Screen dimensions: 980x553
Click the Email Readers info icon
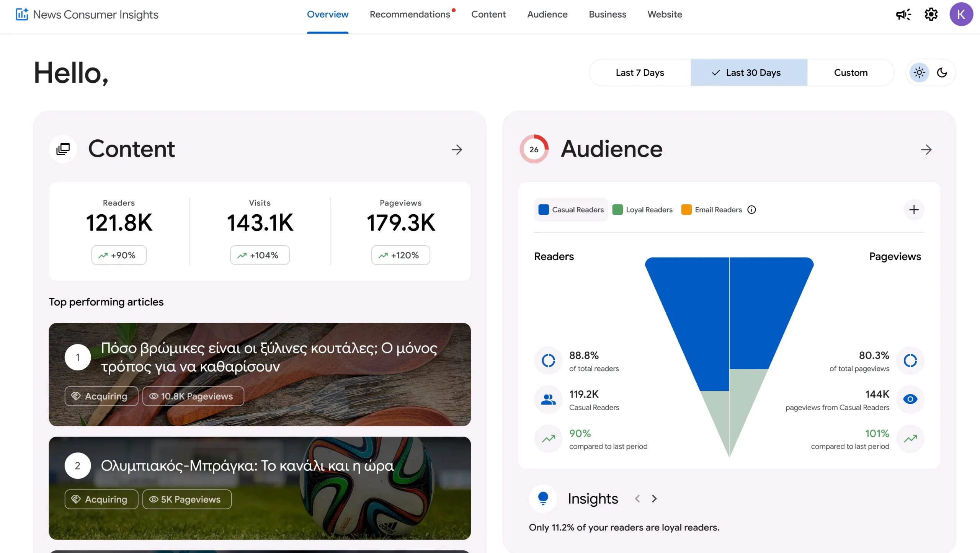[751, 210]
